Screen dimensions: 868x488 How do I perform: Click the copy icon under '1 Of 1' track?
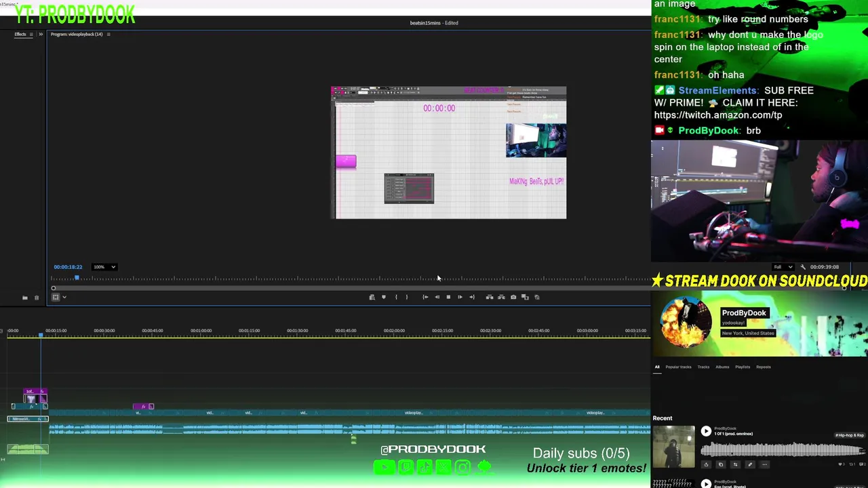tap(721, 464)
